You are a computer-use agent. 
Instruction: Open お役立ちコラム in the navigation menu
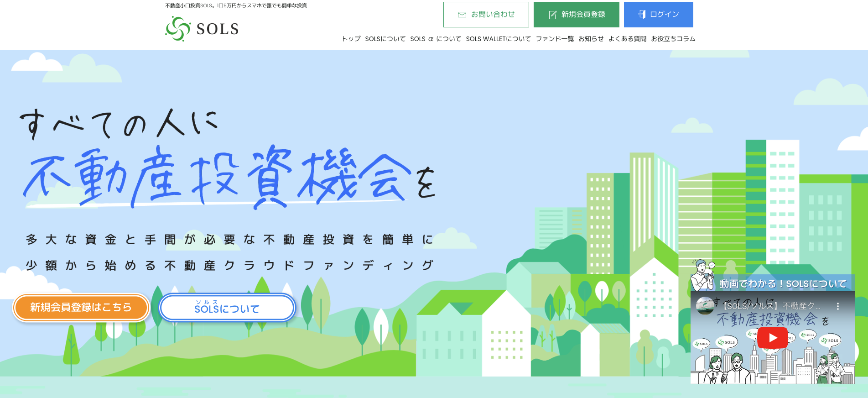click(673, 39)
